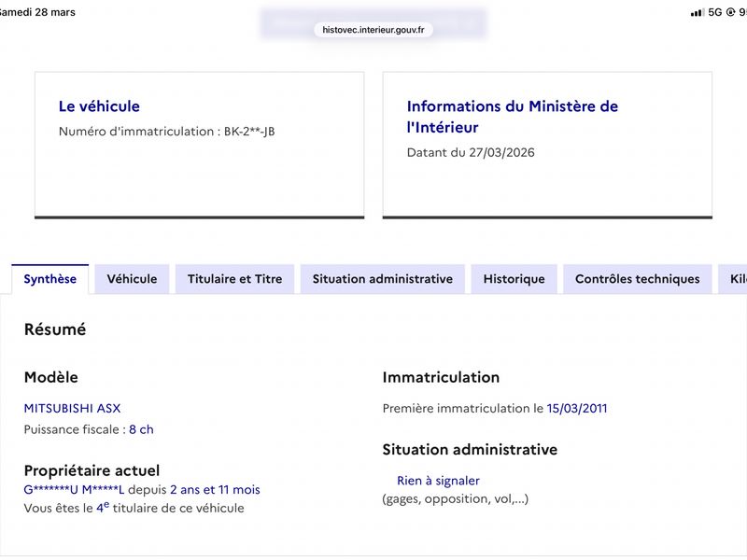The height and width of the screenshot is (560, 747).
Task: Tap the histovec.interieur.gouv.fr address bar
Action: [x=373, y=30]
